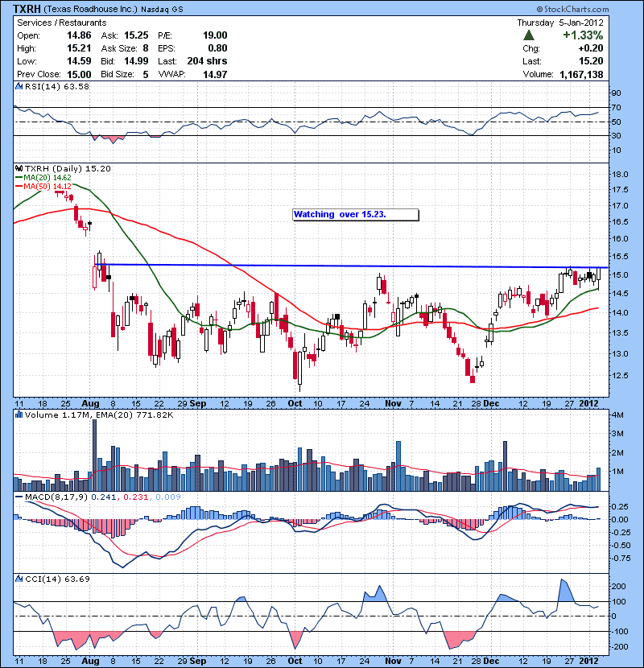Click the 'Oct' label below the price panel
The image size is (644, 668).
click(295, 403)
